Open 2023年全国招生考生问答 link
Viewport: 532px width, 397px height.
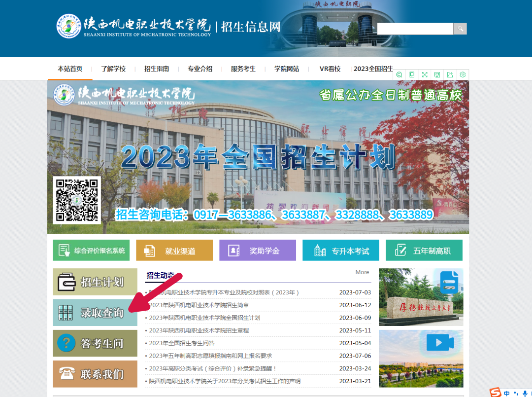coord(181,343)
